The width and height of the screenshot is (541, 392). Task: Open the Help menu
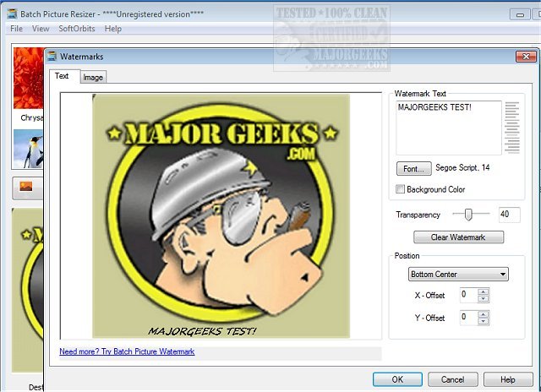pos(113,29)
